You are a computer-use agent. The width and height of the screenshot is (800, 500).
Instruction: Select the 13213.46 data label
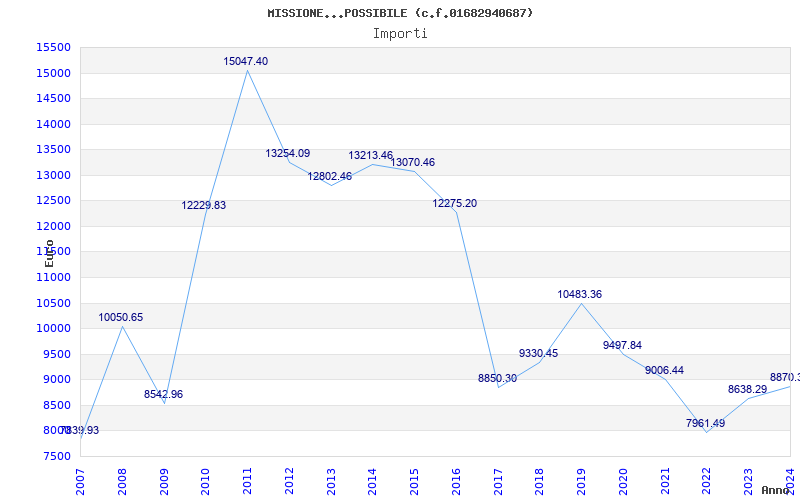coord(371,156)
